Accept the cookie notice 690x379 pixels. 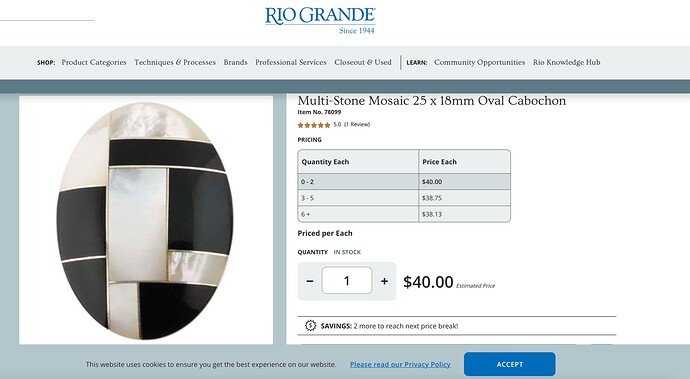point(510,364)
